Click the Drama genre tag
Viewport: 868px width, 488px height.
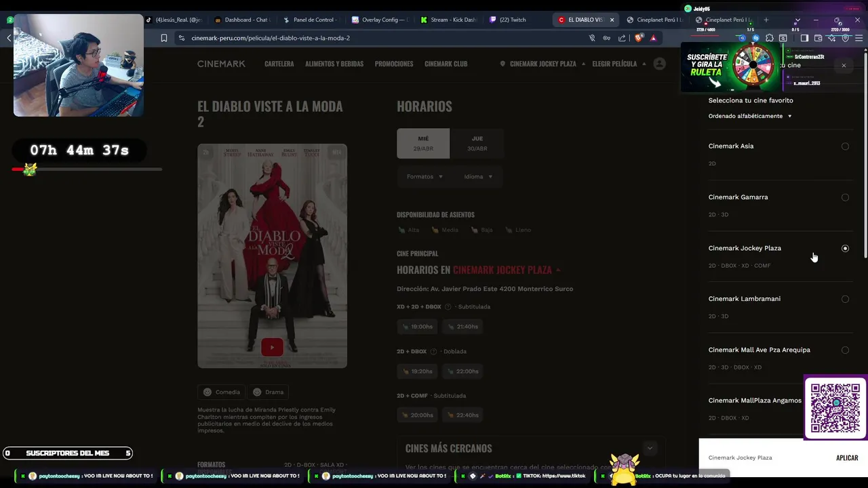[269, 392]
